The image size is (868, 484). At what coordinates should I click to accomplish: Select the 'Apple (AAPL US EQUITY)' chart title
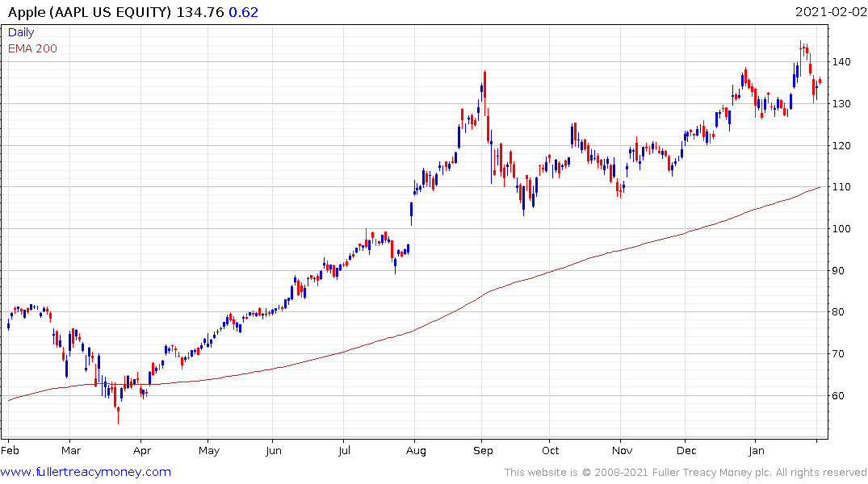coord(90,12)
